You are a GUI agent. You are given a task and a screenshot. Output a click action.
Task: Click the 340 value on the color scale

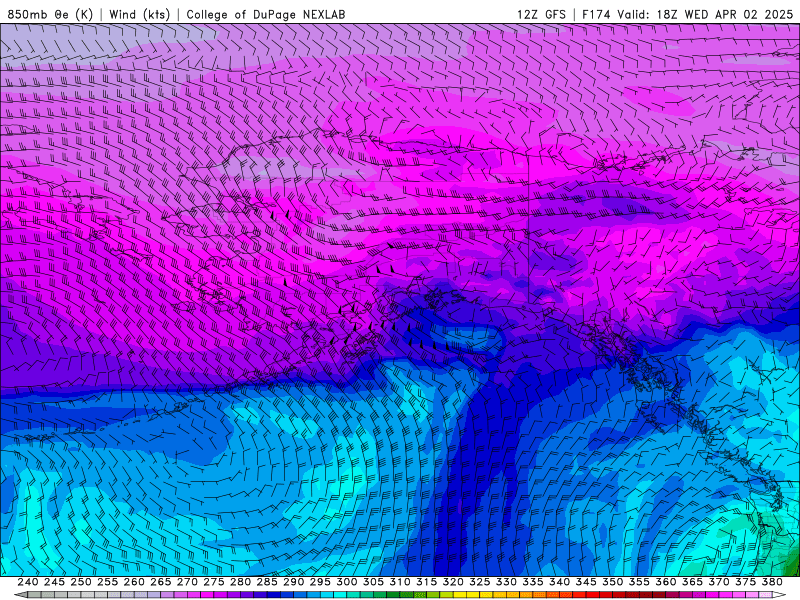click(560, 582)
